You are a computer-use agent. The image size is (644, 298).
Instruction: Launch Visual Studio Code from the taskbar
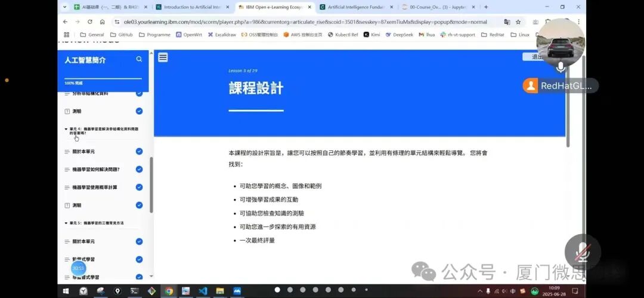pos(203,291)
